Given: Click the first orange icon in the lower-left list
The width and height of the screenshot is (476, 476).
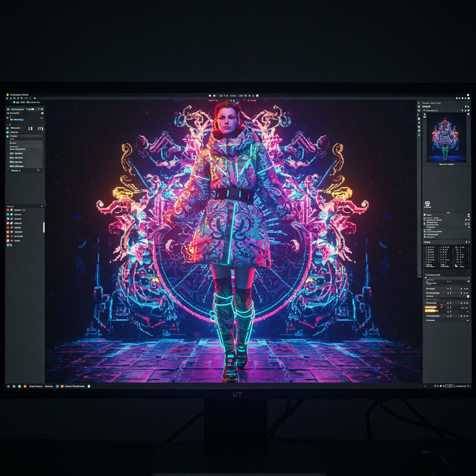Looking at the screenshot, I should coord(8,210).
